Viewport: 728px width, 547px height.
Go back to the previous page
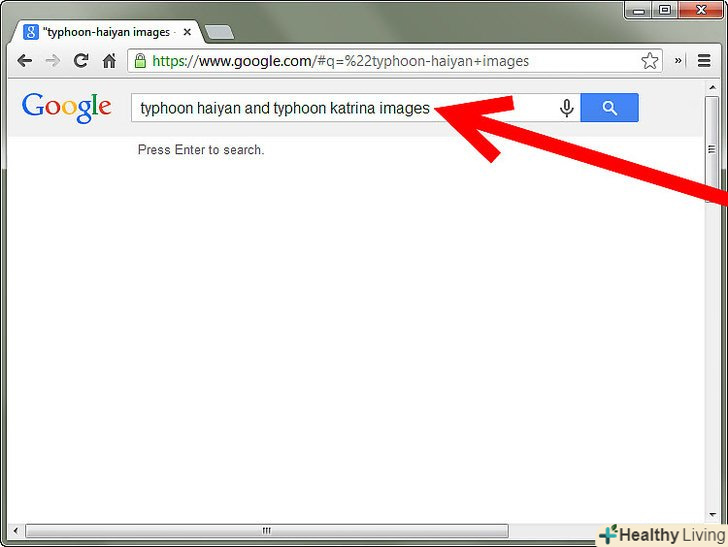tap(25, 61)
